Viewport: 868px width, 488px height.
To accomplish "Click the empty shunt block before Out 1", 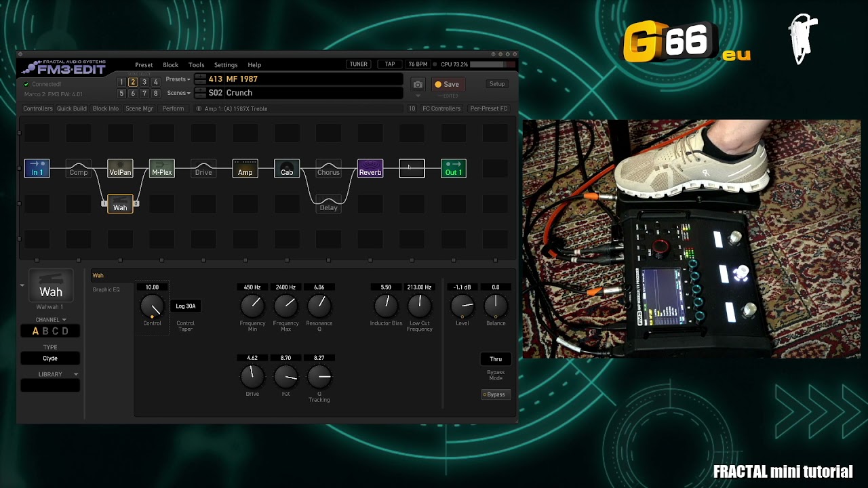I will (412, 168).
